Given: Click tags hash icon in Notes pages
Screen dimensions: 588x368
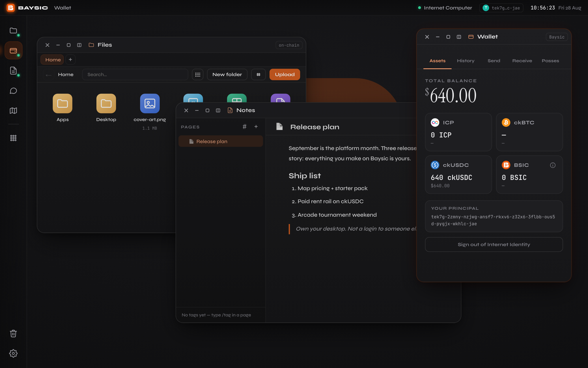Looking at the screenshot, I should (244, 127).
